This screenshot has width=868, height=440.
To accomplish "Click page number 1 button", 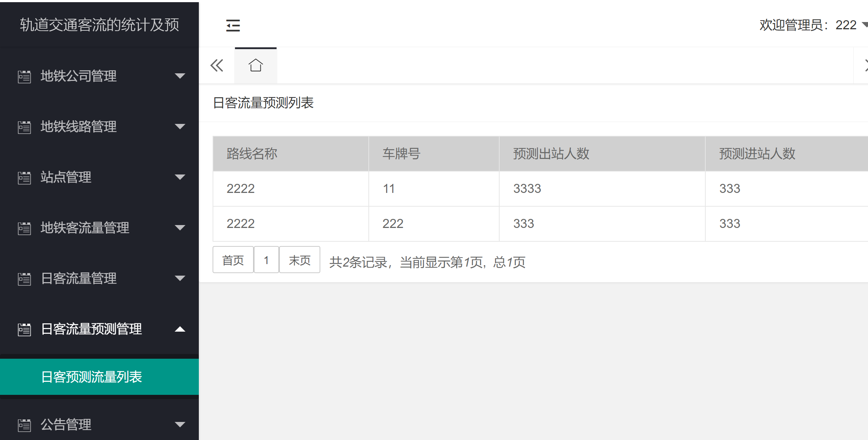I will tap(266, 260).
